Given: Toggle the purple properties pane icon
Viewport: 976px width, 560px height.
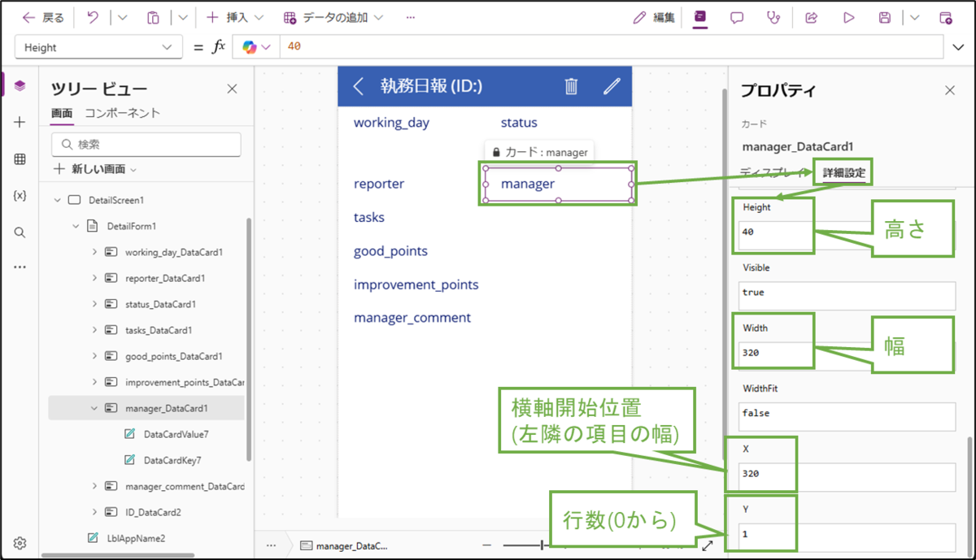Looking at the screenshot, I should tap(700, 17).
